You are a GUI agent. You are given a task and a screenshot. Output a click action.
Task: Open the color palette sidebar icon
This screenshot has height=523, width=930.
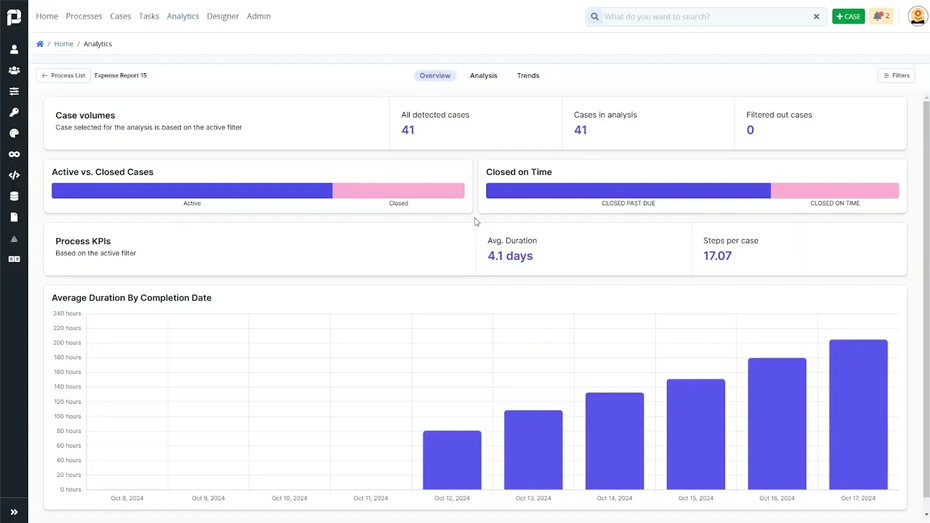pos(14,133)
